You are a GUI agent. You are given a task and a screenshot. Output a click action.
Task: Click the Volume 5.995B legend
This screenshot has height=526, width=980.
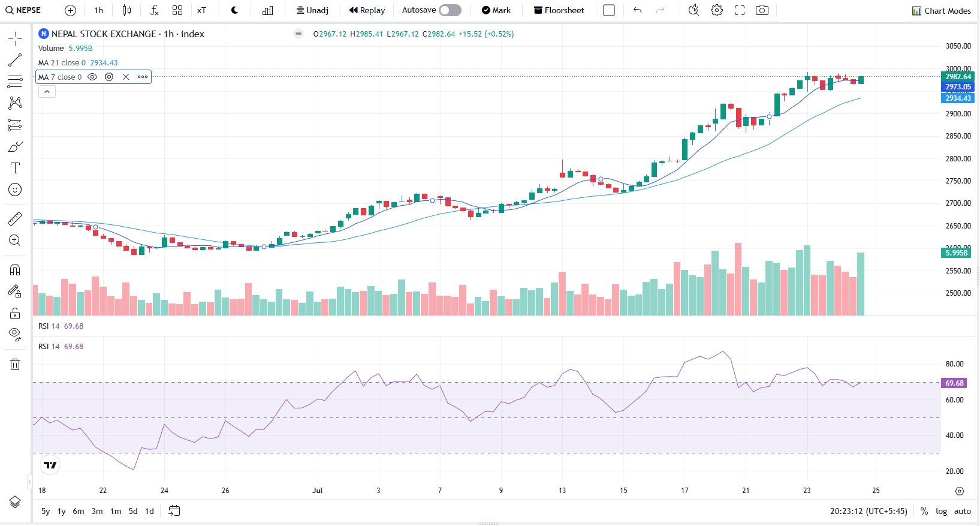[x=65, y=48]
